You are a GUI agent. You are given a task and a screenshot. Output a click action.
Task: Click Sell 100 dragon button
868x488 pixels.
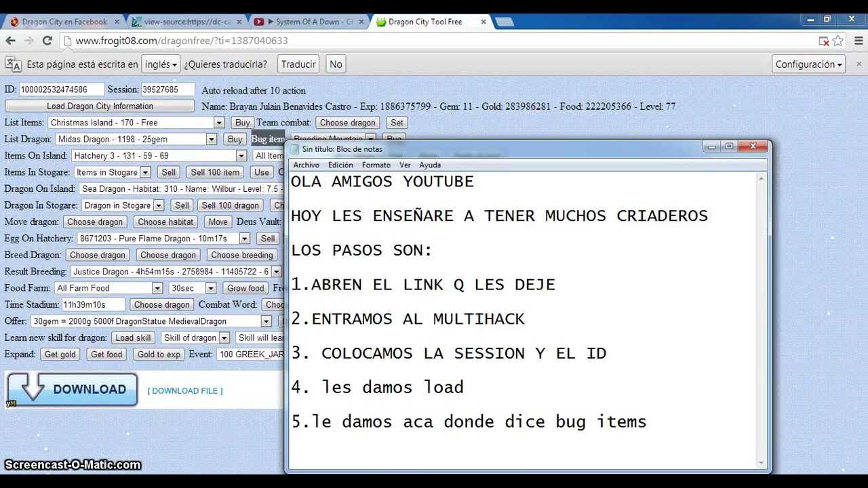[230, 205]
